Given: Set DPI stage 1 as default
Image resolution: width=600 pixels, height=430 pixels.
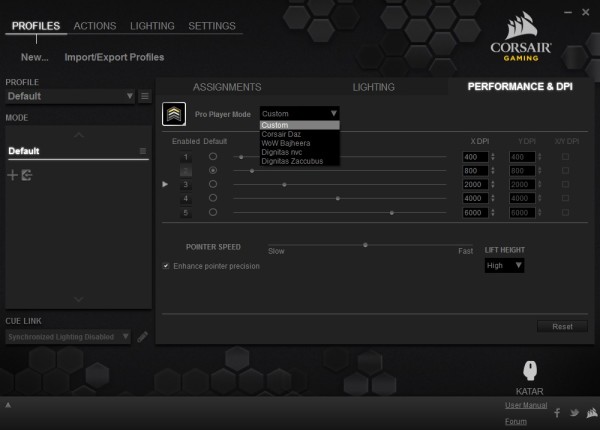Looking at the screenshot, I should pos(213,156).
